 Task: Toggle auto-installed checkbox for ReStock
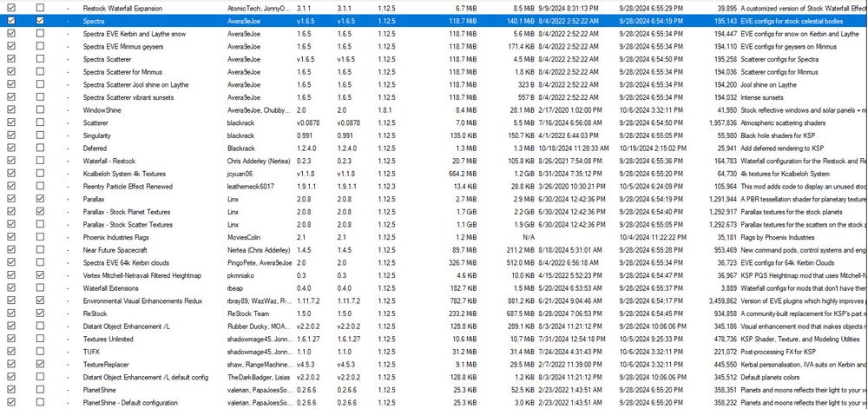[x=40, y=313]
